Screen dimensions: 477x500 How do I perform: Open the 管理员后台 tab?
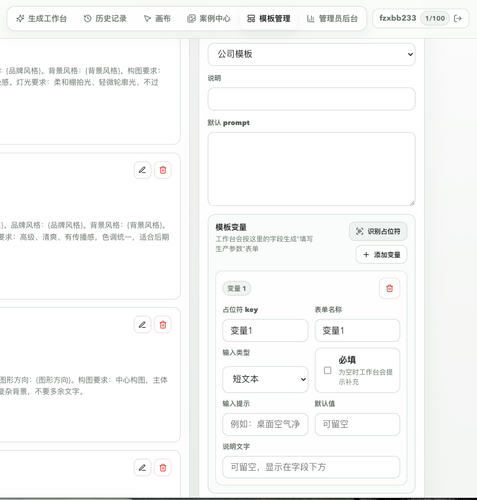tap(332, 19)
